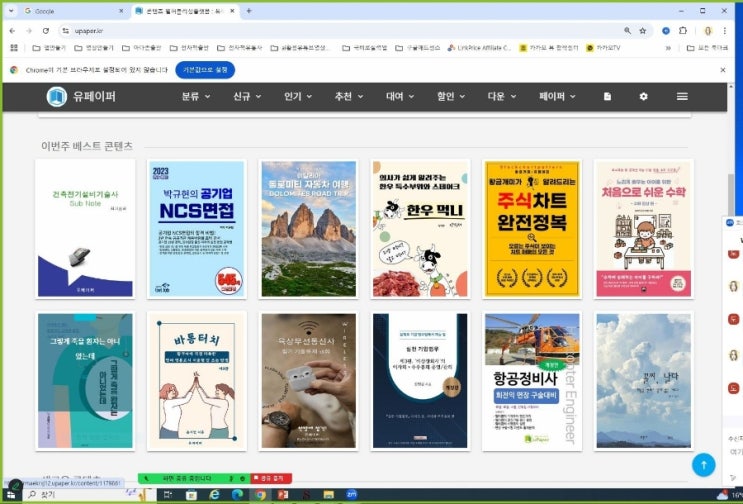Image resolution: width=743 pixels, height=504 pixels.
Task: Expand the 인기 dropdown menu
Action: pyautogui.click(x=298, y=97)
